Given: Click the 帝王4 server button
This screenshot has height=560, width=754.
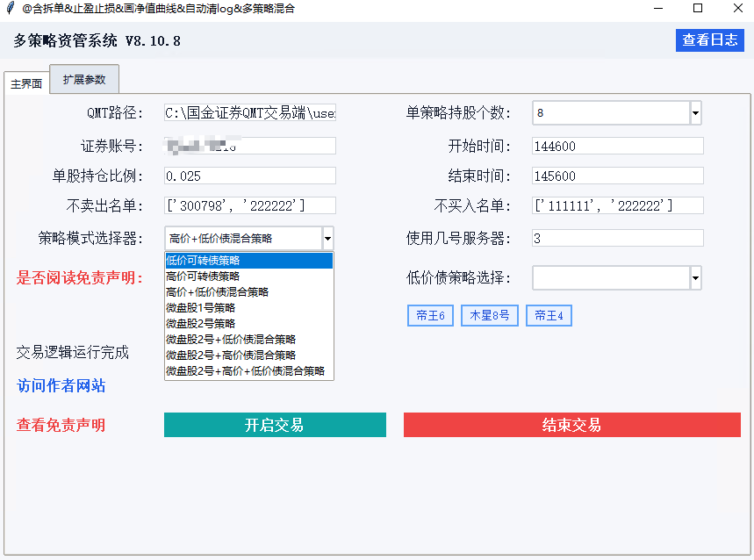Looking at the screenshot, I should click(x=548, y=316).
